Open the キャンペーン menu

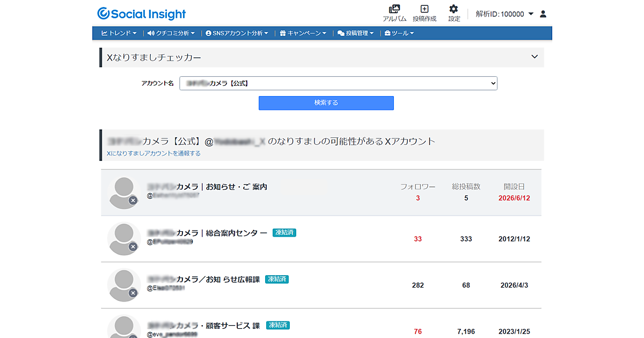point(303,33)
